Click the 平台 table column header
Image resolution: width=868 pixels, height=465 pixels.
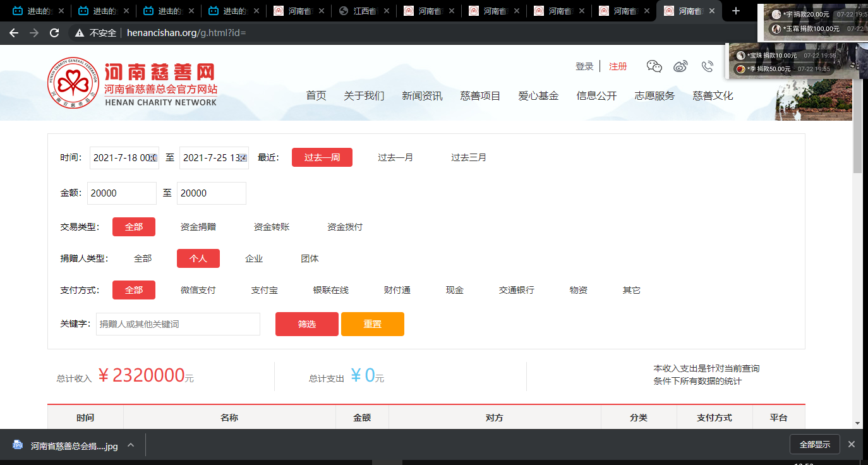[x=778, y=418]
